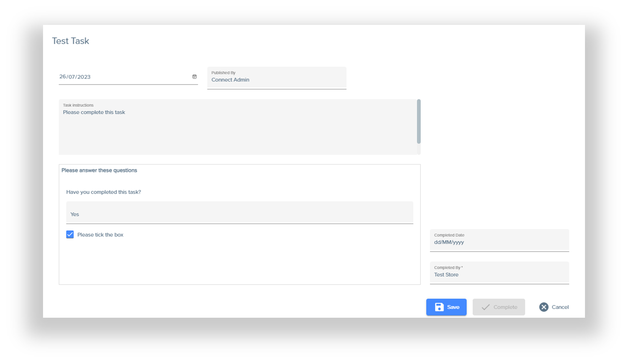Click the 'Please answer these questions' heading

click(x=99, y=170)
